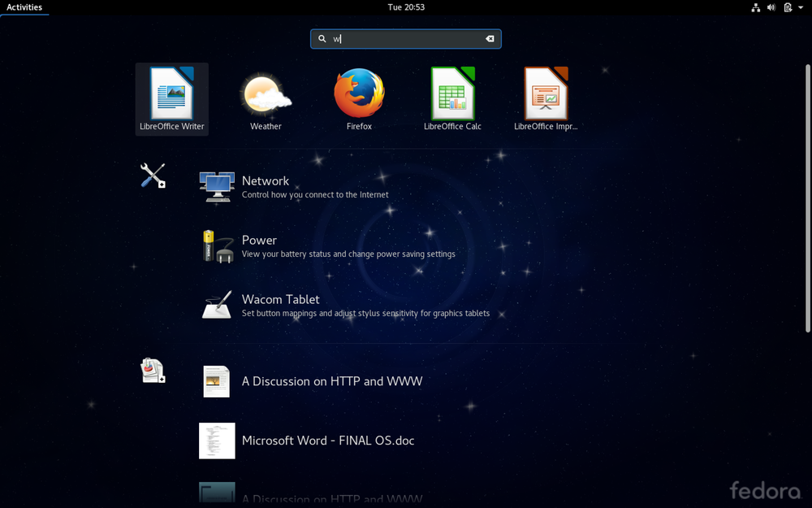Viewport: 812px width, 508px height.
Task: Open 'Microsoft Word - FINAL OS.doc' document
Action: click(x=327, y=441)
